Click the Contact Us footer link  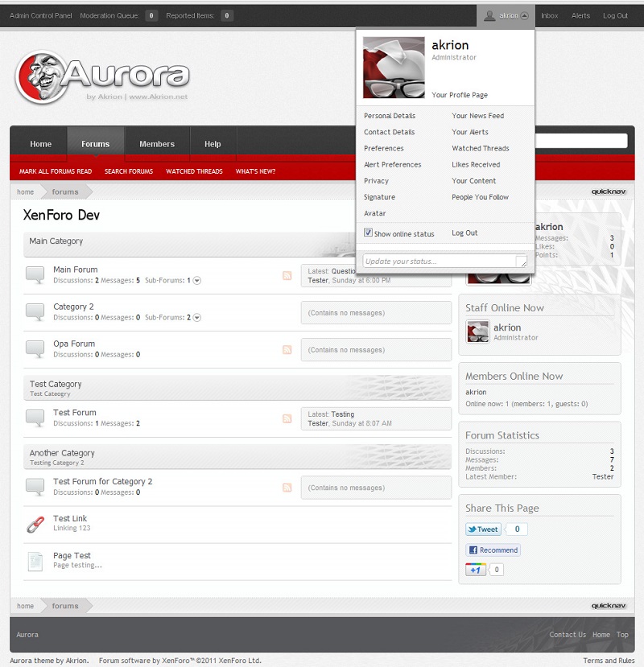point(568,635)
